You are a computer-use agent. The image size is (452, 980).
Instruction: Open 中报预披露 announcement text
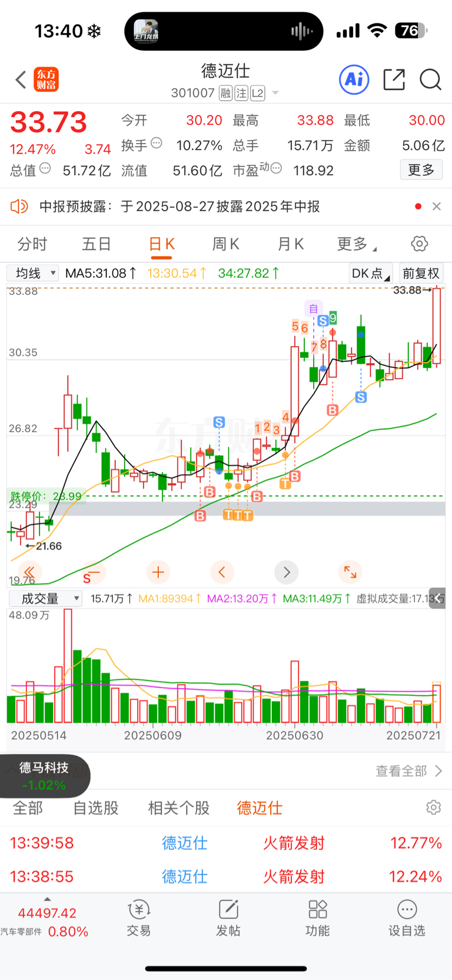(180, 207)
